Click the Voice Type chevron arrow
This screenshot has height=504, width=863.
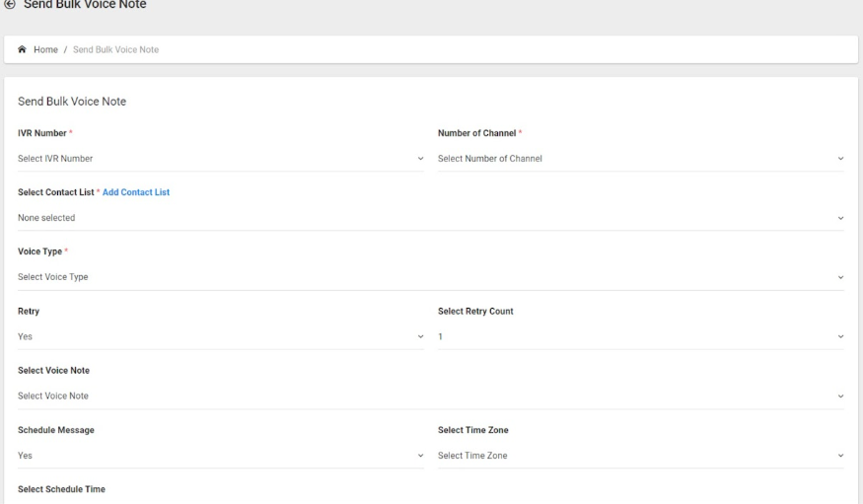coord(840,277)
